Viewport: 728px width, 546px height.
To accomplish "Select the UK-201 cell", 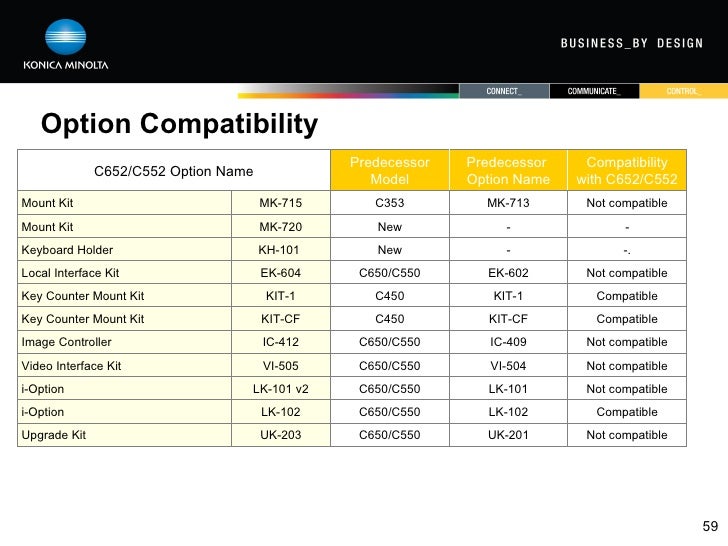I will click(508, 435).
